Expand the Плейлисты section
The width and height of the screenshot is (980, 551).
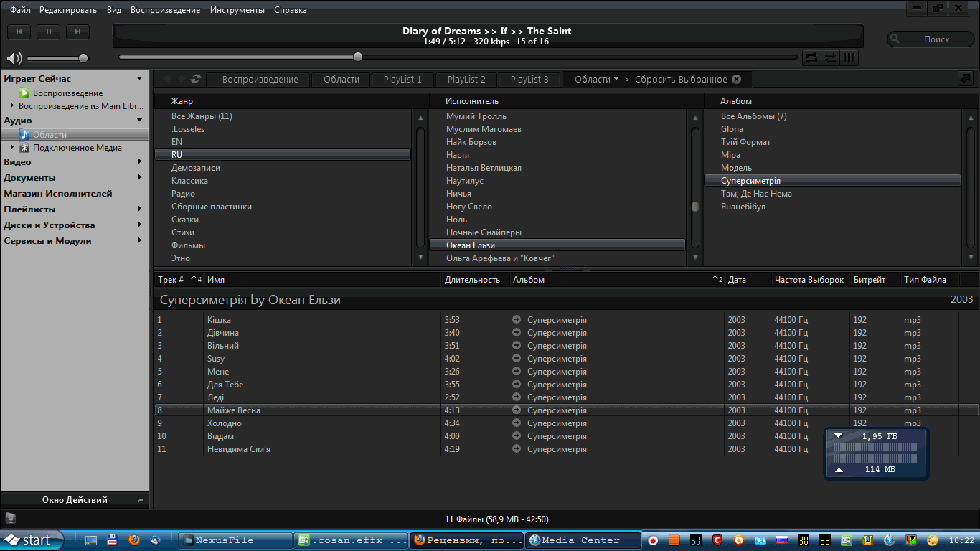[140, 209]
